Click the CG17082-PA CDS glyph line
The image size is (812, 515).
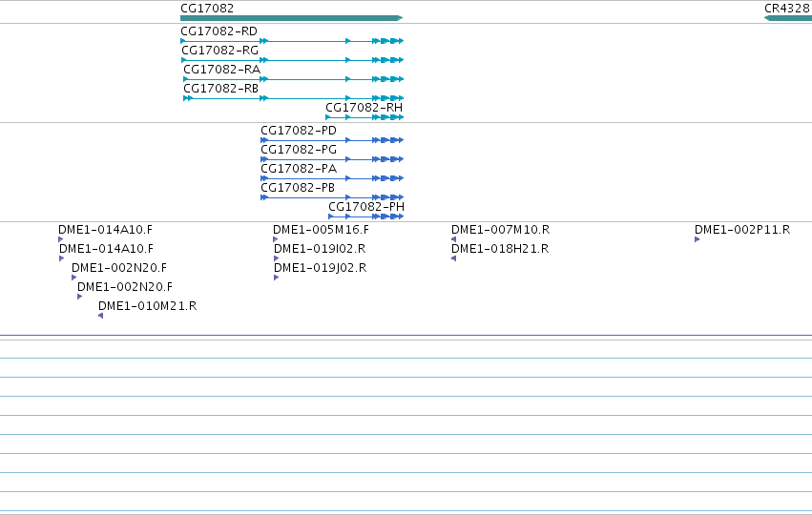pyautogui.click(x=332, y=178)
